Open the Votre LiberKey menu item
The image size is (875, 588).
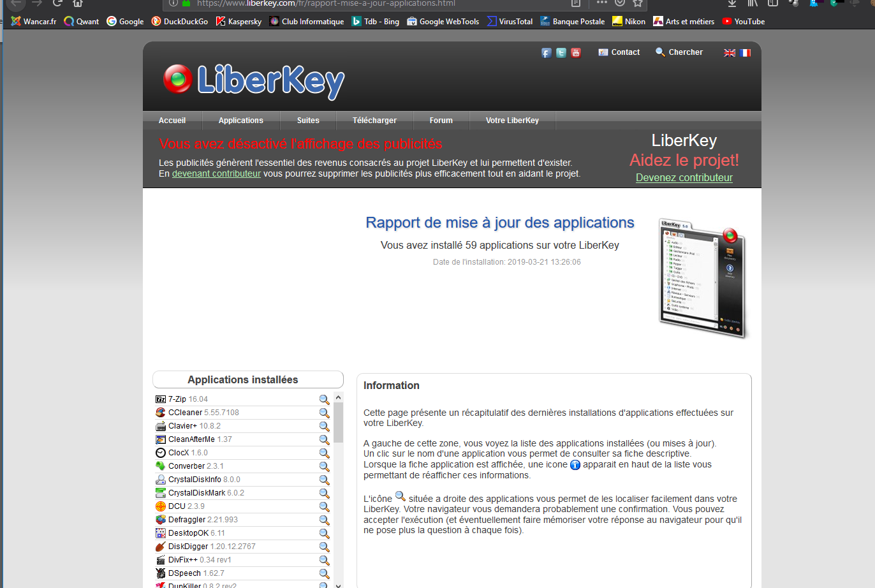pos(512,121)
